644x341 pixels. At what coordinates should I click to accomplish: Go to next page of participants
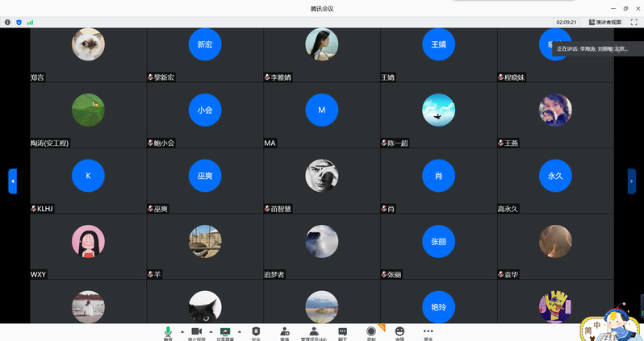[632, 181]
